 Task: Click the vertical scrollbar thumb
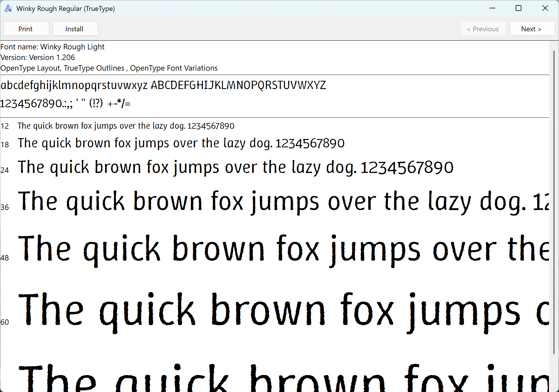(x=554, y=202)
